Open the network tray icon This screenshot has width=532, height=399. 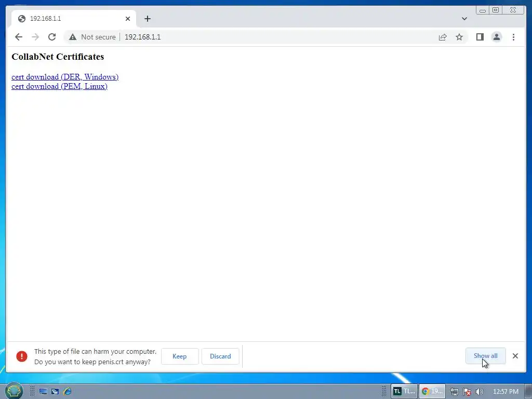click(x=454, y=392)
